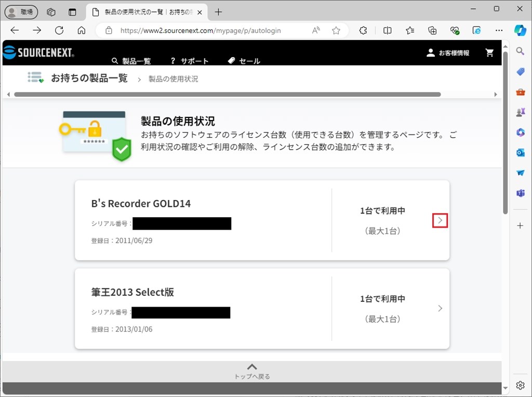Open sidebar settings gear icon
532x397 pixels.
pos(520,386)
